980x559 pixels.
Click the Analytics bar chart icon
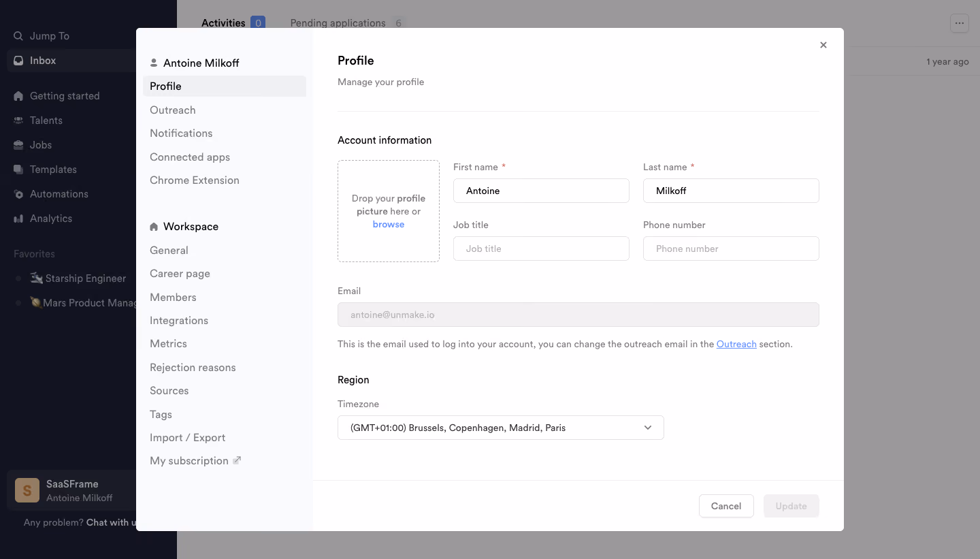[18, 219]
